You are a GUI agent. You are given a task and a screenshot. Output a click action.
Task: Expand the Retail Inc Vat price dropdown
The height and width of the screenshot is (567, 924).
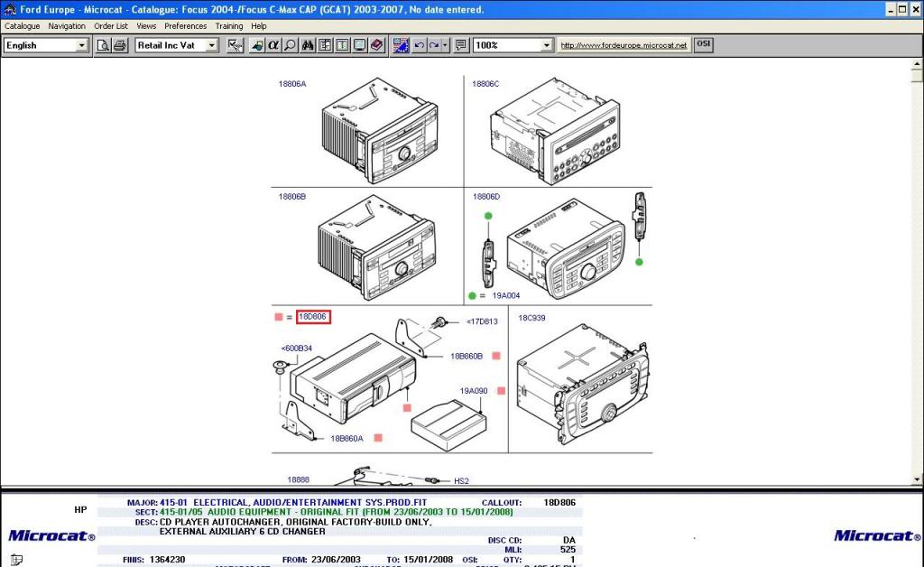(212, 45)
